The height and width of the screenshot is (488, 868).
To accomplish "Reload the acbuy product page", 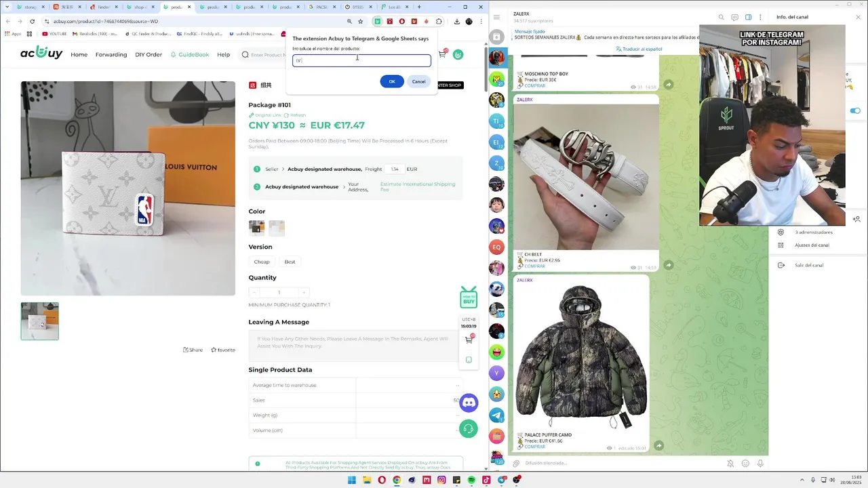I will (32, 22).
